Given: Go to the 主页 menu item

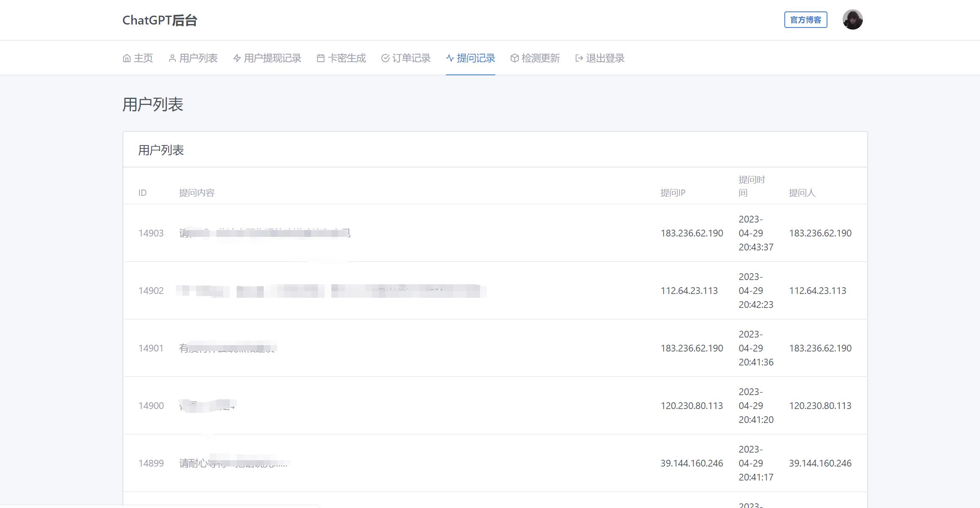Looking at the screenshot, I should [x=143, y=58].
